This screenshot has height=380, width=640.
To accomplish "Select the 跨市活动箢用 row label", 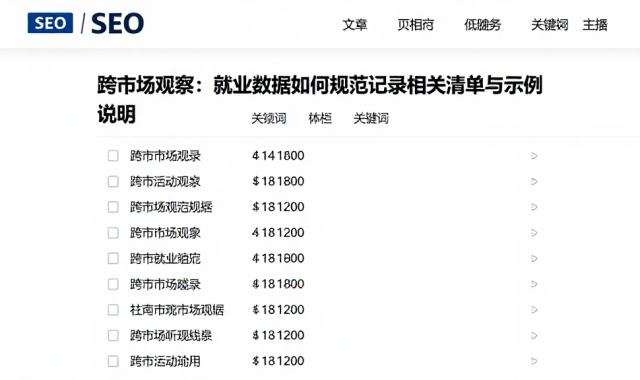I will (x=165, y=361).
